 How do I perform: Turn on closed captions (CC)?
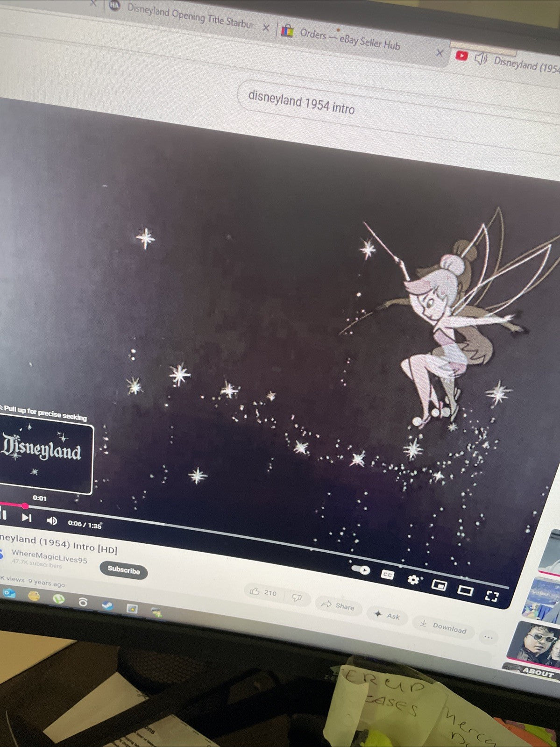387,575
